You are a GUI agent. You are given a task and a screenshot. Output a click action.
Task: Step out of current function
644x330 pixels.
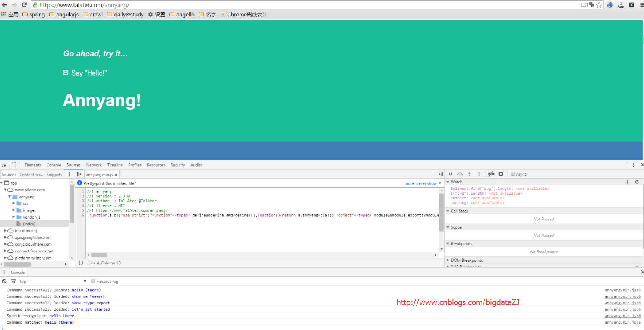(479, 174)
